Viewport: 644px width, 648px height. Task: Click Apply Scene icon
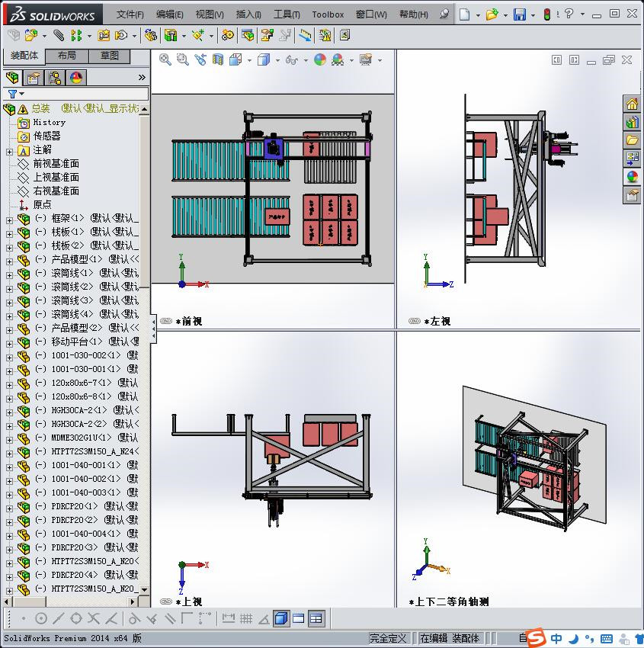coord(338,60)
